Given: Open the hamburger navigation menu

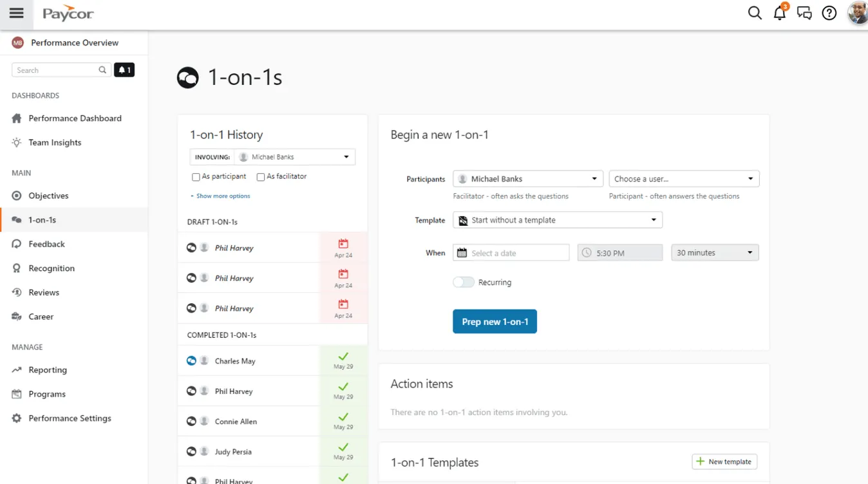Looking at the screenshot, I should point(16,14).
